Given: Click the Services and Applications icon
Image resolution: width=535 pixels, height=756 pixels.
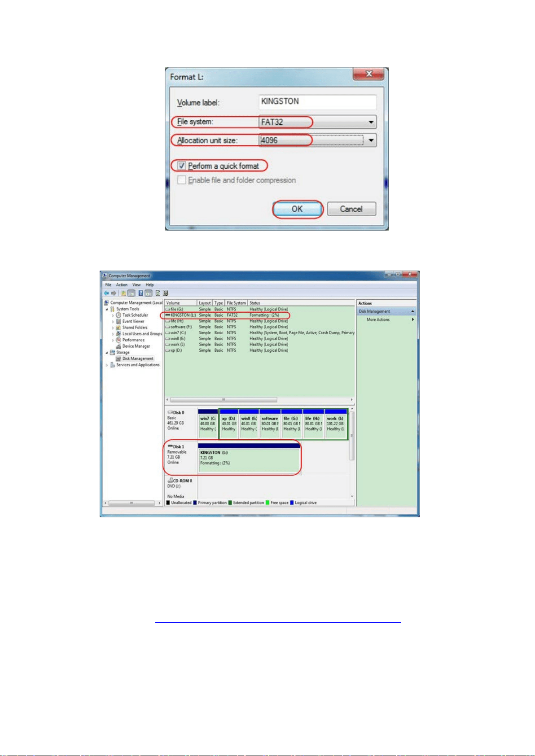Looking at the screenshot, I should (x=113, y=365).
